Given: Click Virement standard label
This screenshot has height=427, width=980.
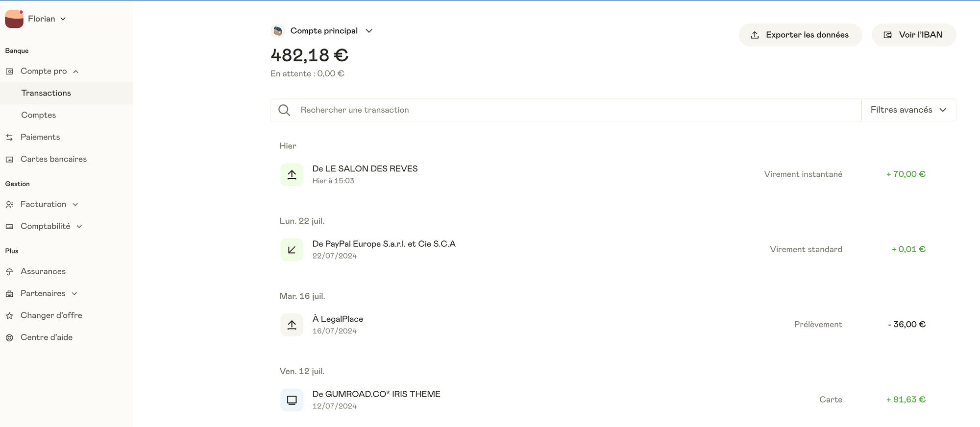Looking at the screenshot, I should [x=806, y=249].
